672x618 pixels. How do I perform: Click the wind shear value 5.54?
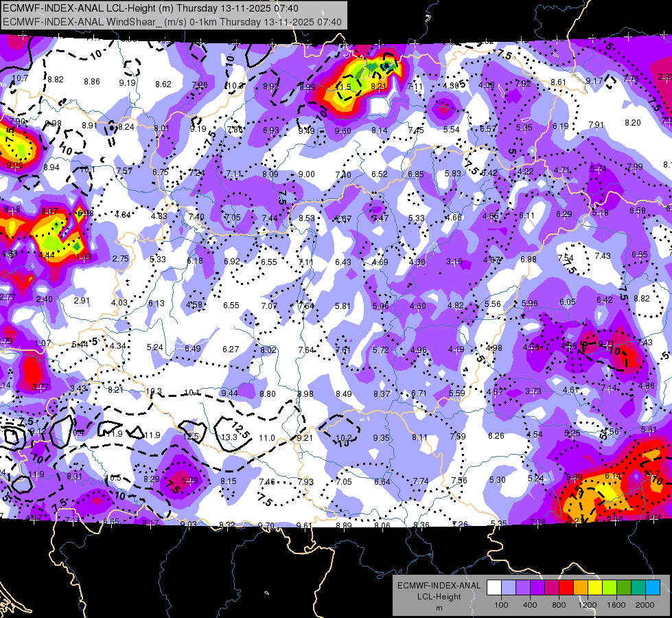[451, 130]
